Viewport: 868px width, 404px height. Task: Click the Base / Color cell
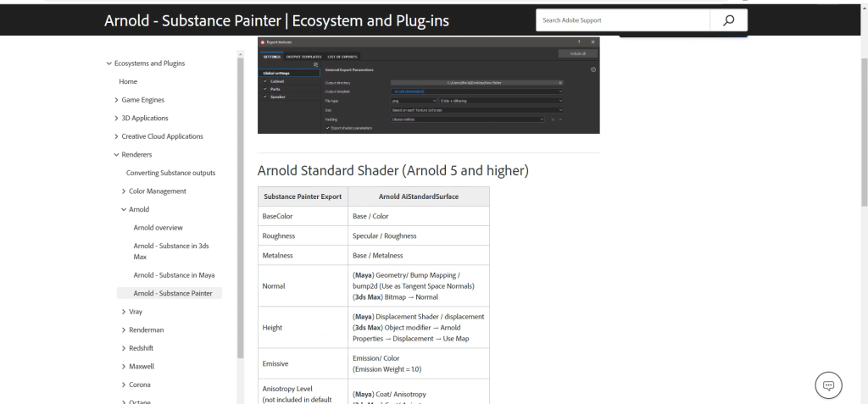click(419, 216)
